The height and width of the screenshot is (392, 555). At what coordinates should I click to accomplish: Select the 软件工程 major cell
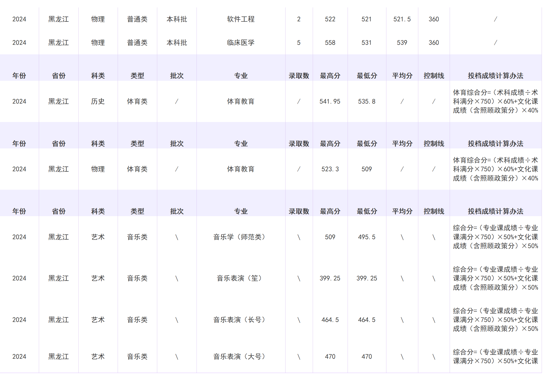coord(241,19)
